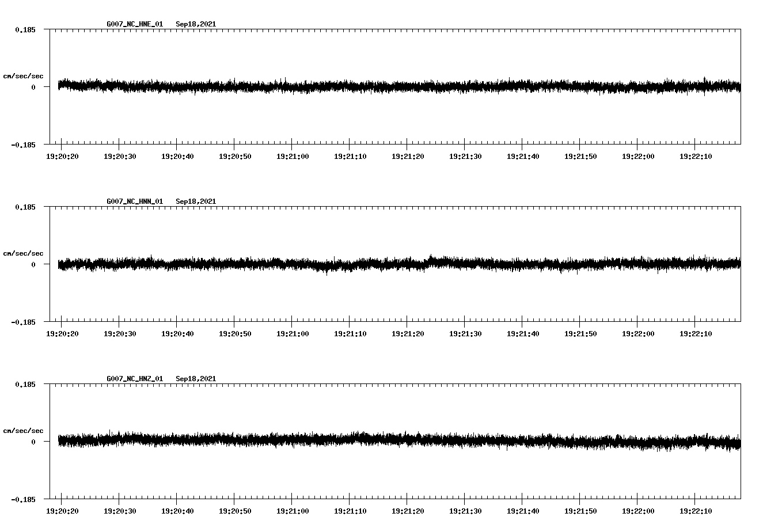This screenshot has width=782, height=532.
Task: Click the 19:20:30 time label under HNE plot
Action: click(120, 156)
